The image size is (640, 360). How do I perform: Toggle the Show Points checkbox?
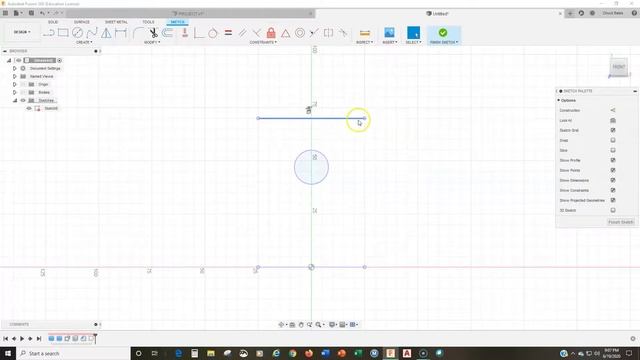pyautogui.click(x=613, y=170)
